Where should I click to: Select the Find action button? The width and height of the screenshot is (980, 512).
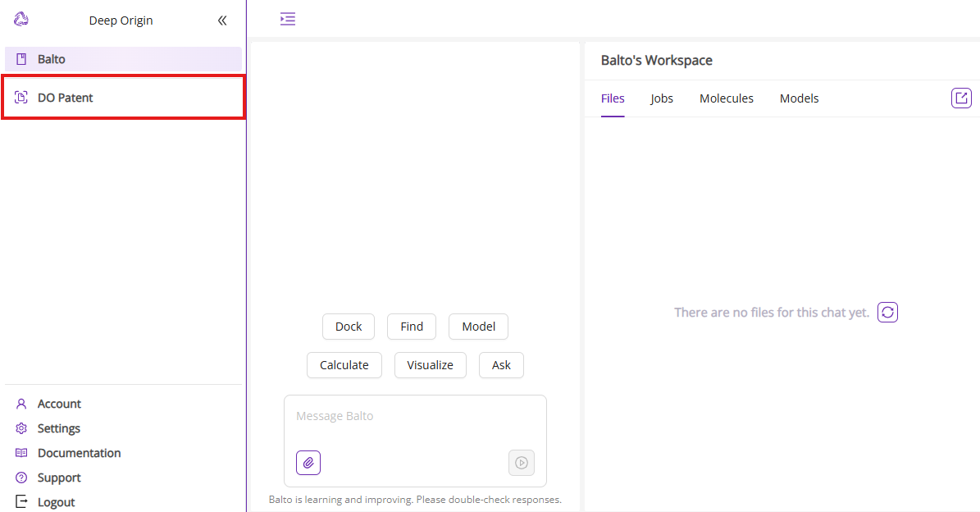411,327
